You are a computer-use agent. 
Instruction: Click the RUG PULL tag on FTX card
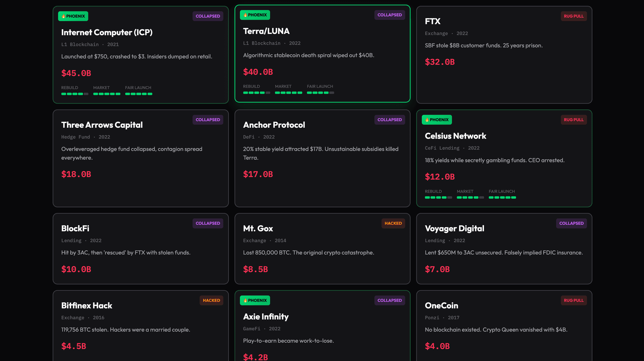tap(574, 16)
